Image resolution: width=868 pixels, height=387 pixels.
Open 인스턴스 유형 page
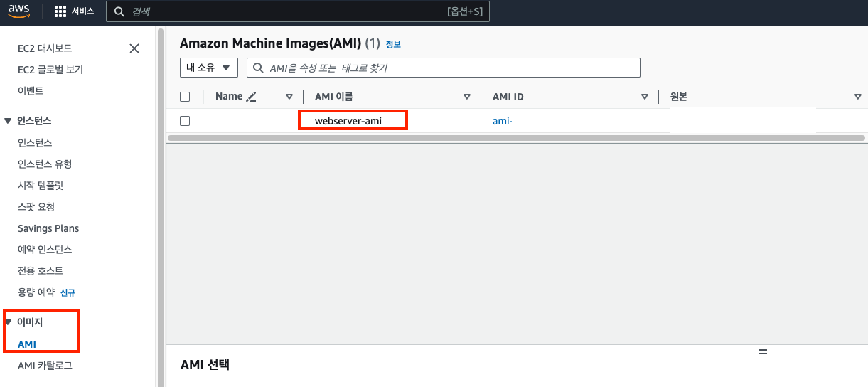tap(45, 164)
